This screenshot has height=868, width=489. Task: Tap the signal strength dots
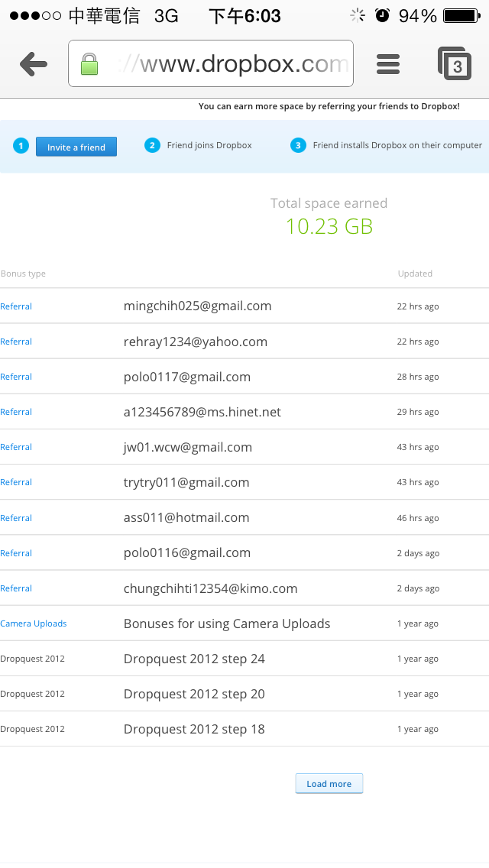point(35,16)
